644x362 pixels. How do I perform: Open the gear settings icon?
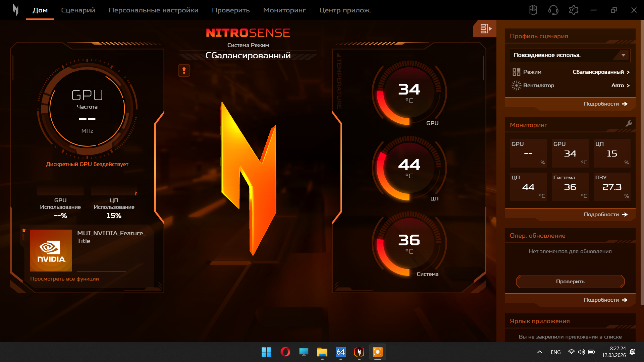574,10
